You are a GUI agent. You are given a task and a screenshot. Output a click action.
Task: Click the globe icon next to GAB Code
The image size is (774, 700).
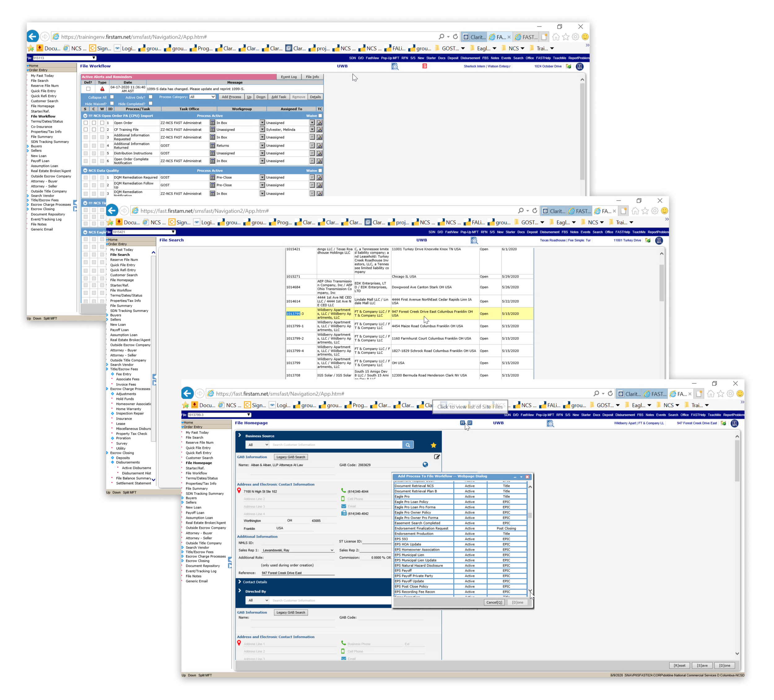point(425,465)
